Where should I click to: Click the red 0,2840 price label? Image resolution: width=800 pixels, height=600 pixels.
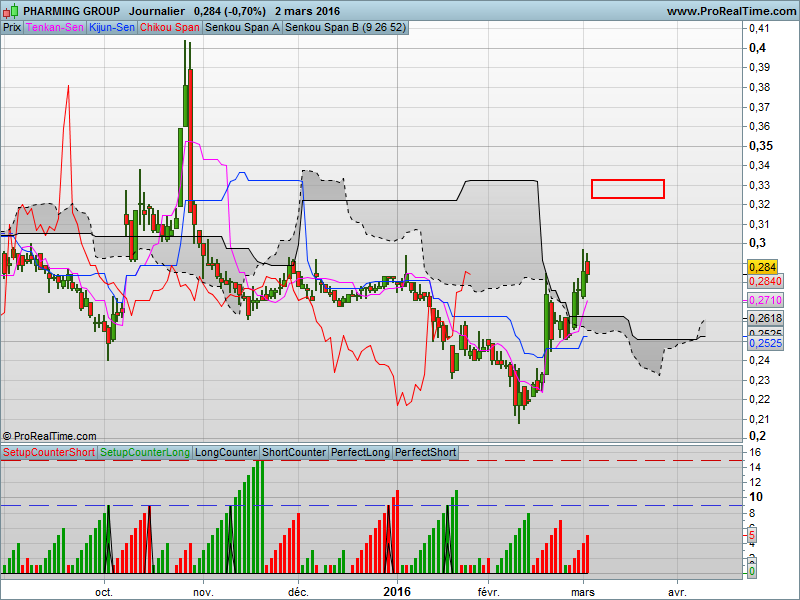(764, 282)
